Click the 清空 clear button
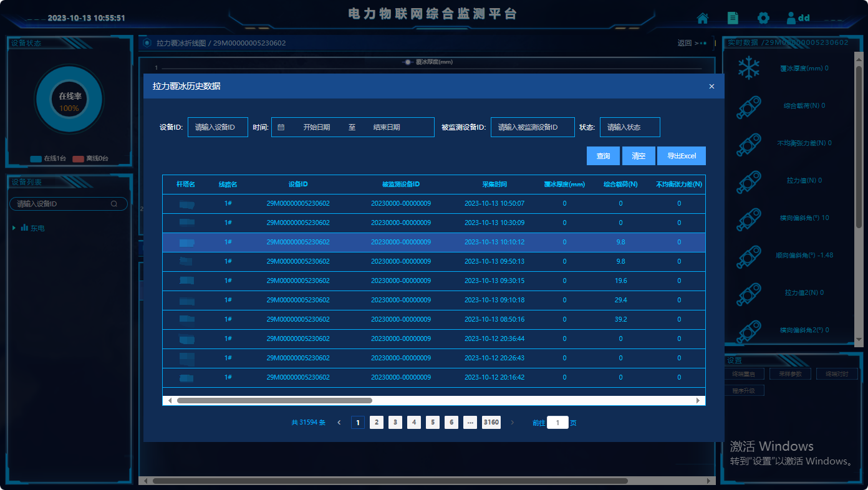The width and height of the screenshot is (868, 490). pos(639,156)
